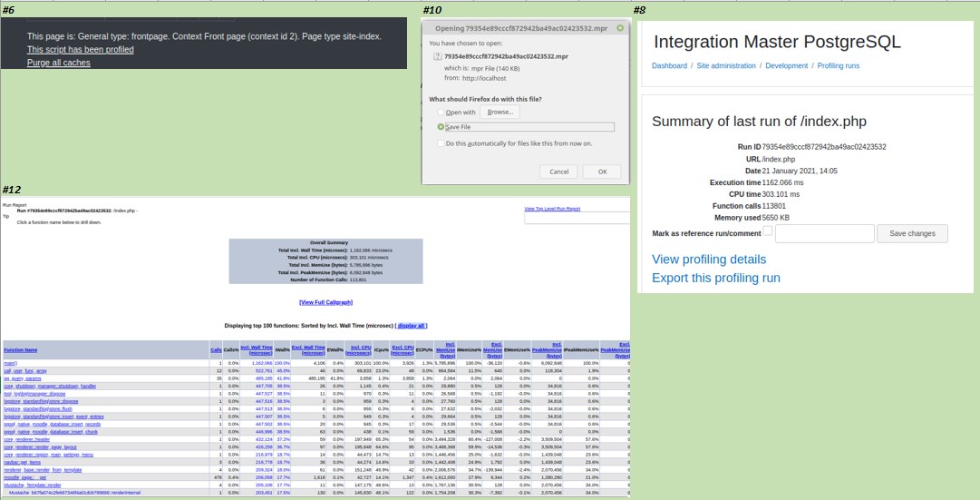Image resolution: width=980 pixels, height=500 pixels.
Task: Click Cancel in the Firefox download dialog
Action: point(558,172)
